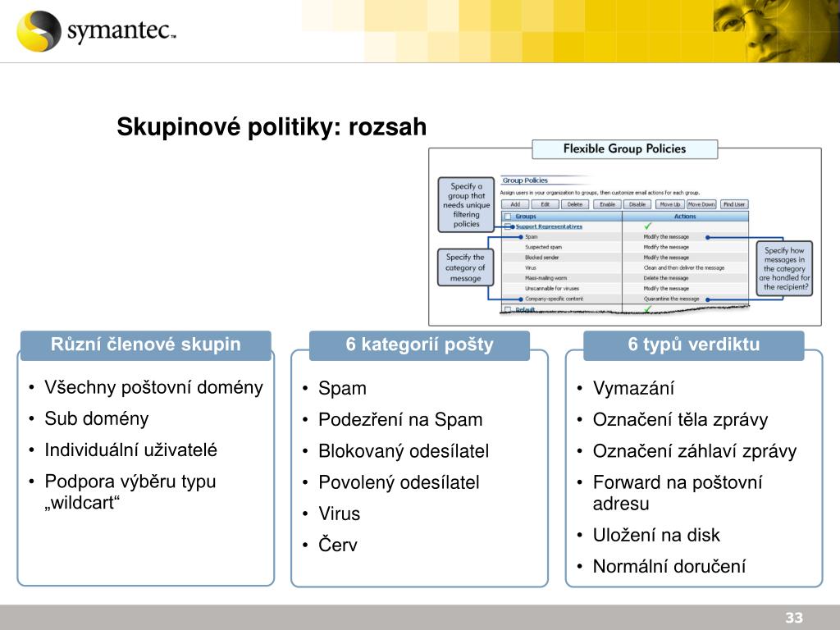840x630 pixels.
Task: Click 'Clean and then deliver the message' action
Action: (x=684, y=268)
